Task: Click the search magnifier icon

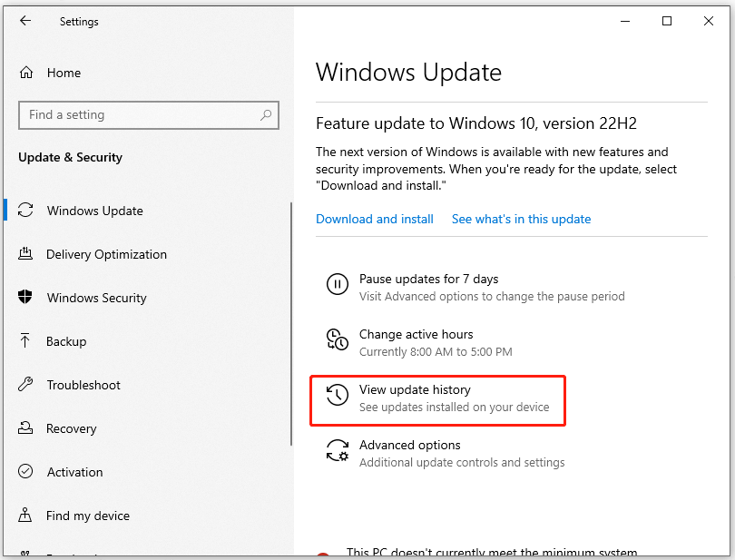Action: pos(265,115)
